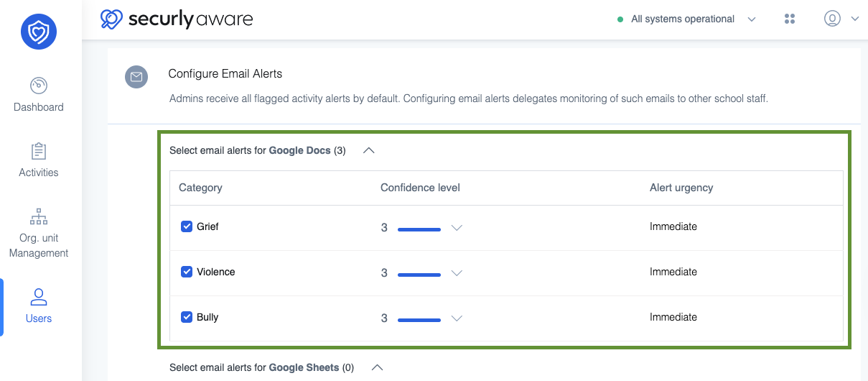Screen dimensions: 868x381
Task: Open the Activities clipboard icon
Action: point(39,151)
